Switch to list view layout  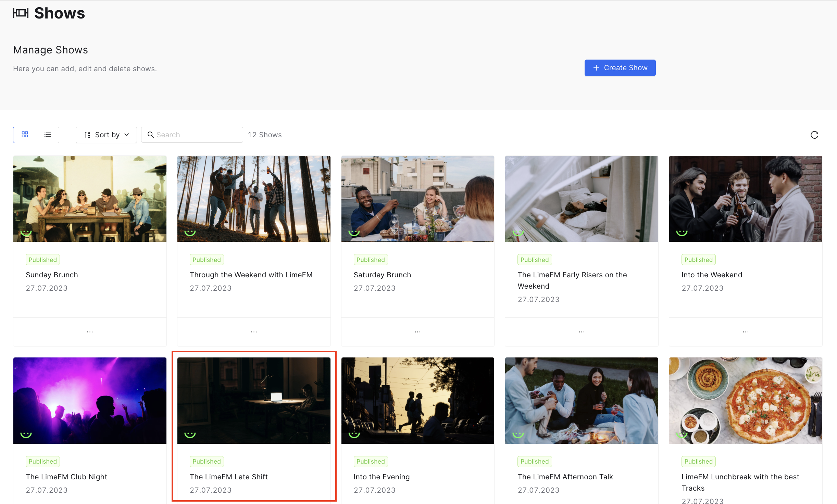pyautogui.click(x=48, y=135)
